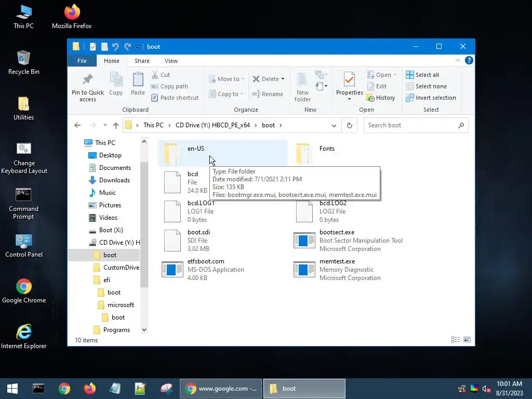Viewport: 532px width, 399px height.
Task: Open Explorer help question mark icon
Action: (469, 60)
